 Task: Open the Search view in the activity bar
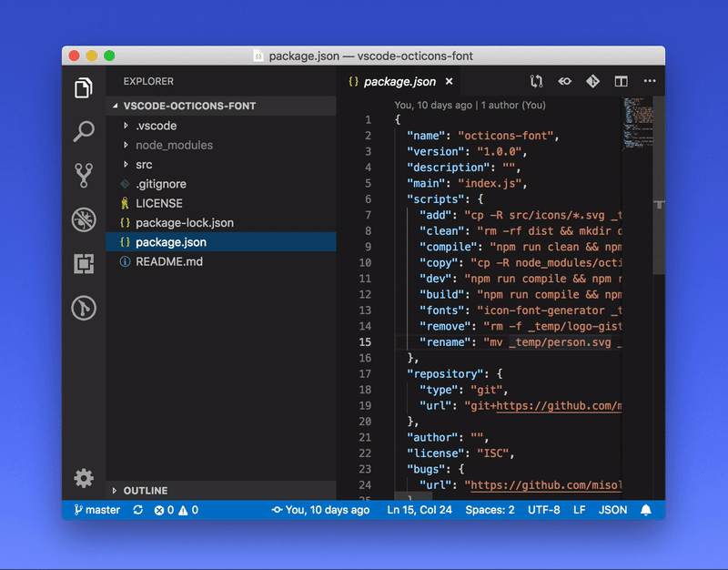pyautogui.click(x=83, y=130)
